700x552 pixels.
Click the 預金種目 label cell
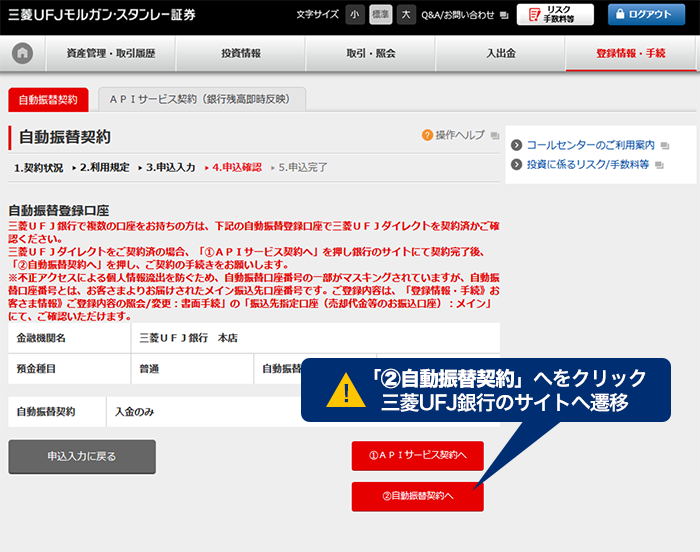click(69, 369)
